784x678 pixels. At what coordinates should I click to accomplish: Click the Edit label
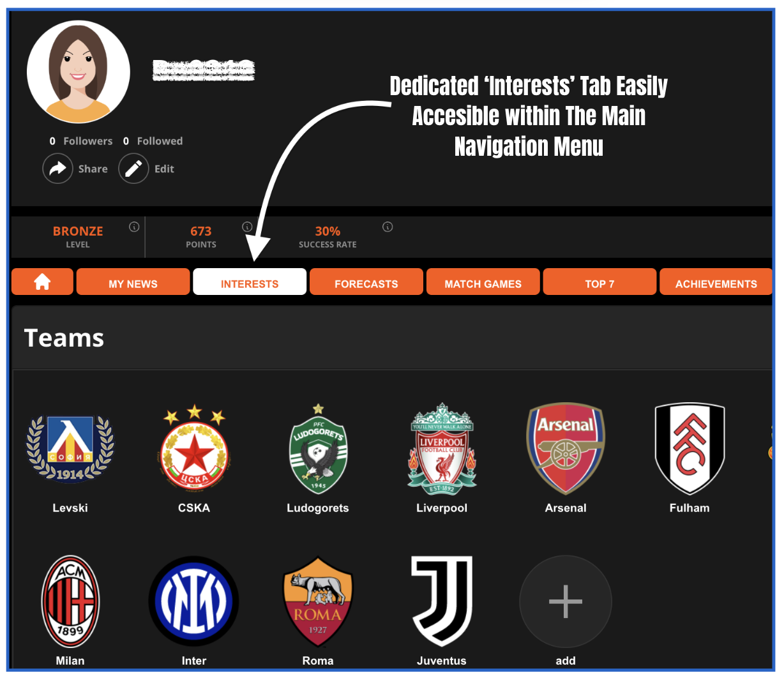164,169
